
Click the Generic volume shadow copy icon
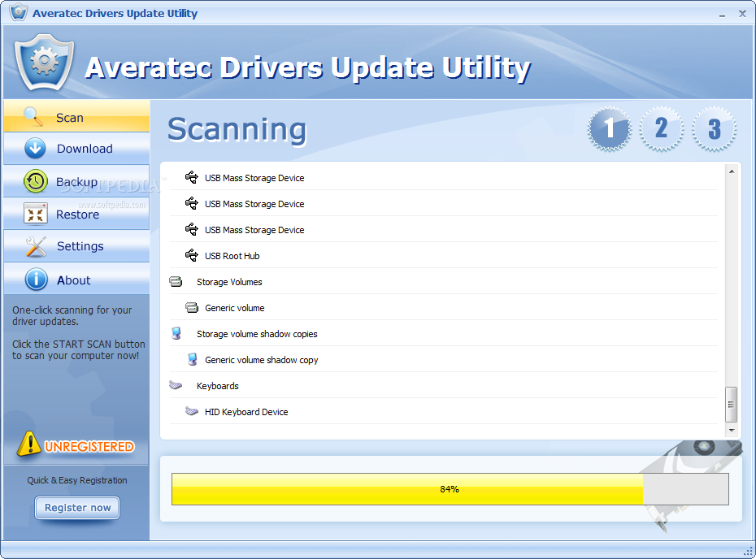[193, 359]
